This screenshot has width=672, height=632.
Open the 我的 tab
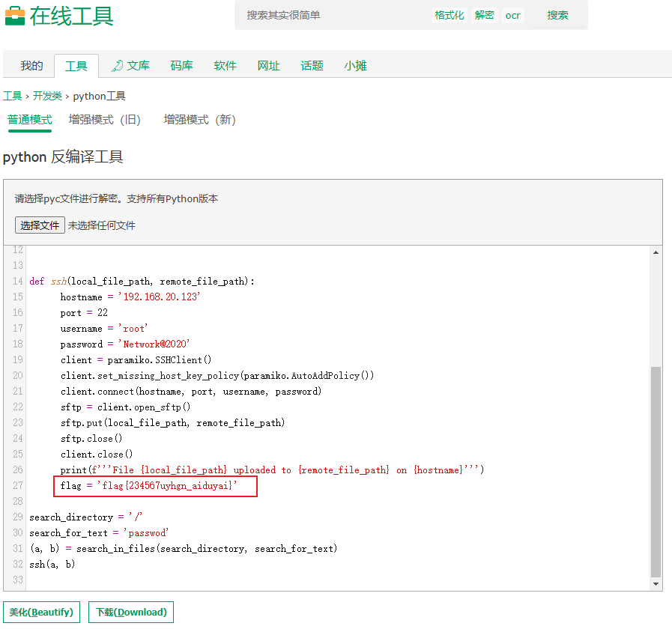point(31,66)
